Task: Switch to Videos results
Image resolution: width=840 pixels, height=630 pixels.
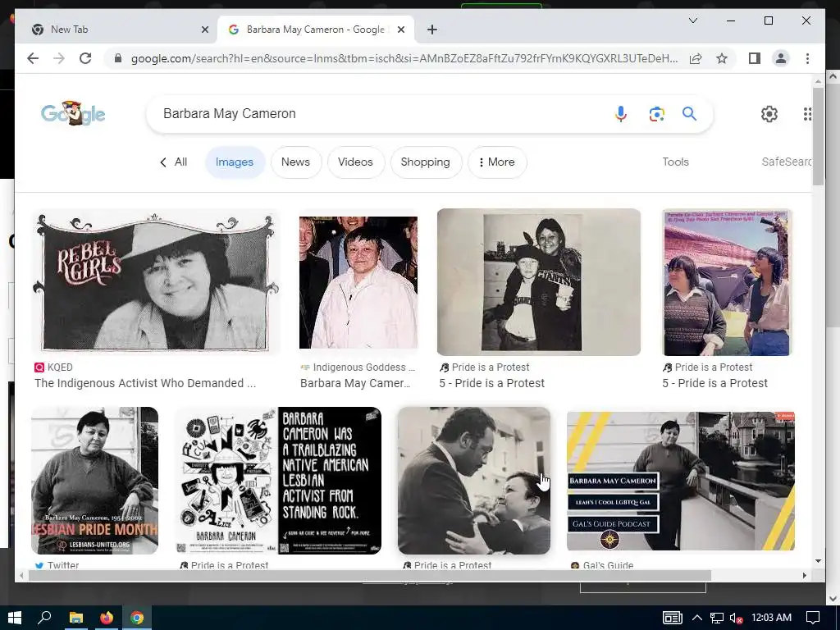Action: pos(355,162)
